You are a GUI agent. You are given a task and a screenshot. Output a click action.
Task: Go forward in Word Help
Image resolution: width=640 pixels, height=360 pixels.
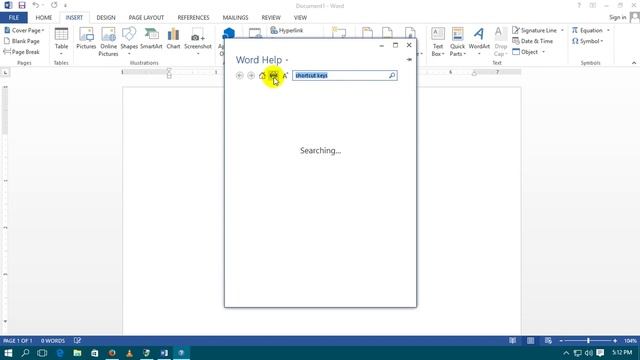(x=251, y=76)
